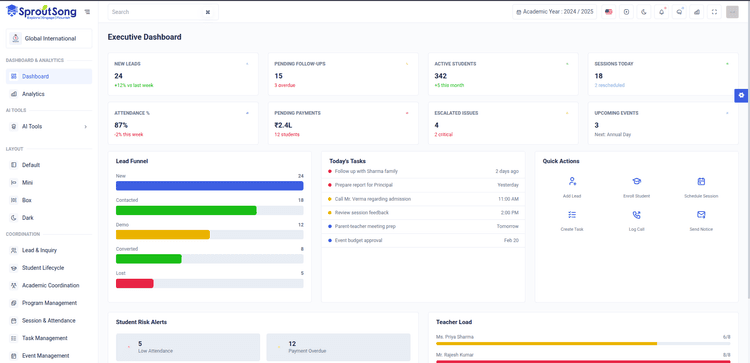
Task: Click the '2 rescheduled' link in Sessions Today
Action: point(609,85)
